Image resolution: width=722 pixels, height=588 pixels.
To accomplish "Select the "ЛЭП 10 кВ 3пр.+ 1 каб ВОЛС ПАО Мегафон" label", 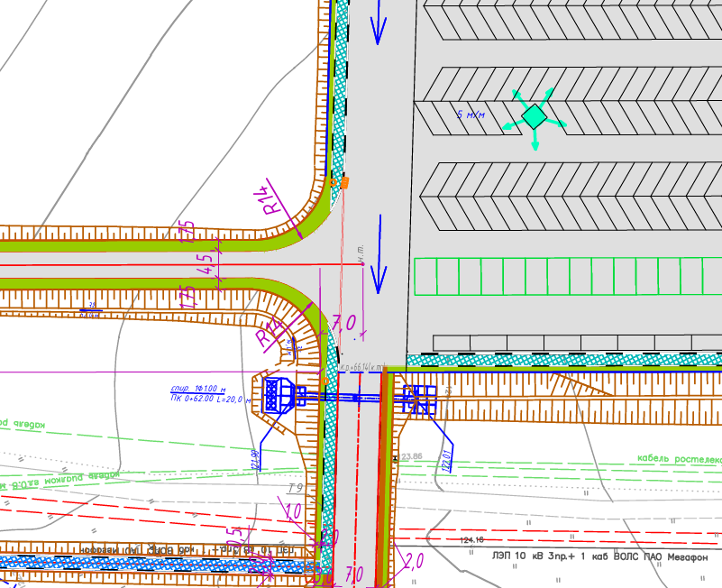I will [x=600, y=556].
